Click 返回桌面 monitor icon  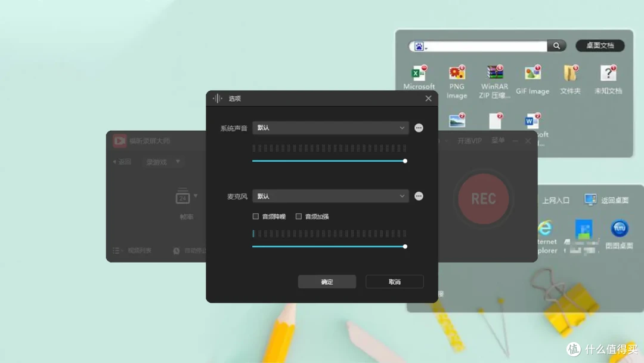point(590,200)
